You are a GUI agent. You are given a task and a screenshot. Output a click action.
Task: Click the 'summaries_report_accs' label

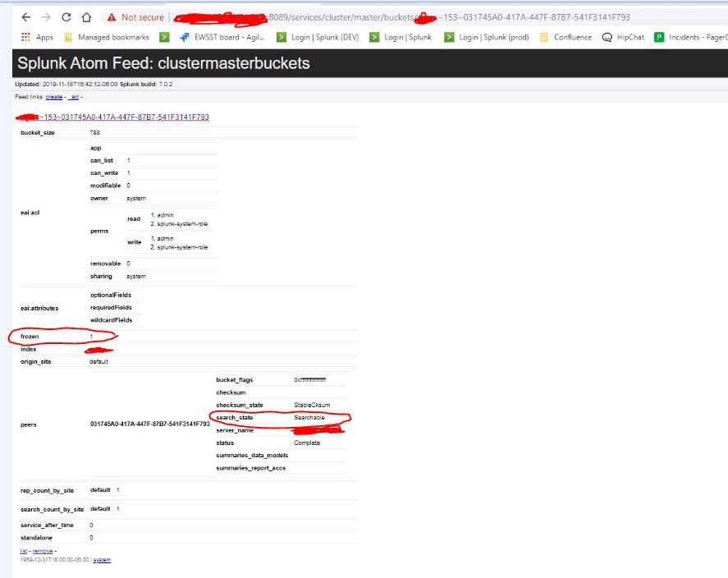point(250,468)
